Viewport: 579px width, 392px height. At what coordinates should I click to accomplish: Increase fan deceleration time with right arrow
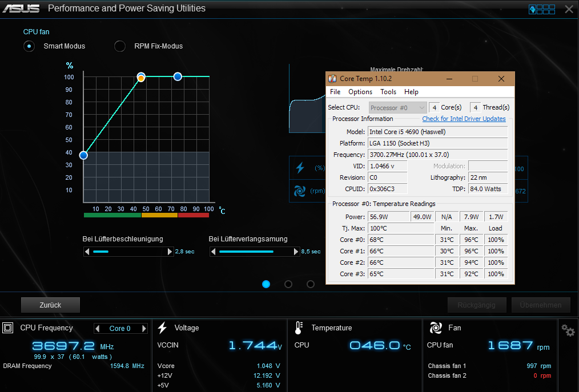296,252
